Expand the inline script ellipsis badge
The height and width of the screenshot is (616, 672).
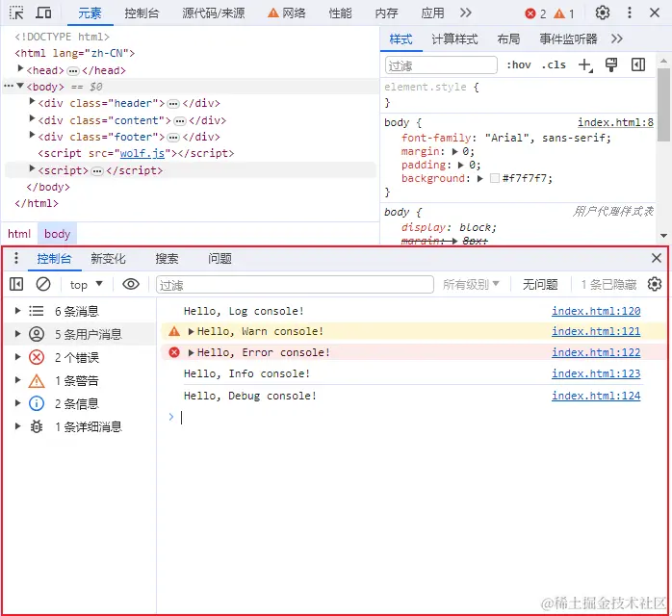click(x=97, y=171)
